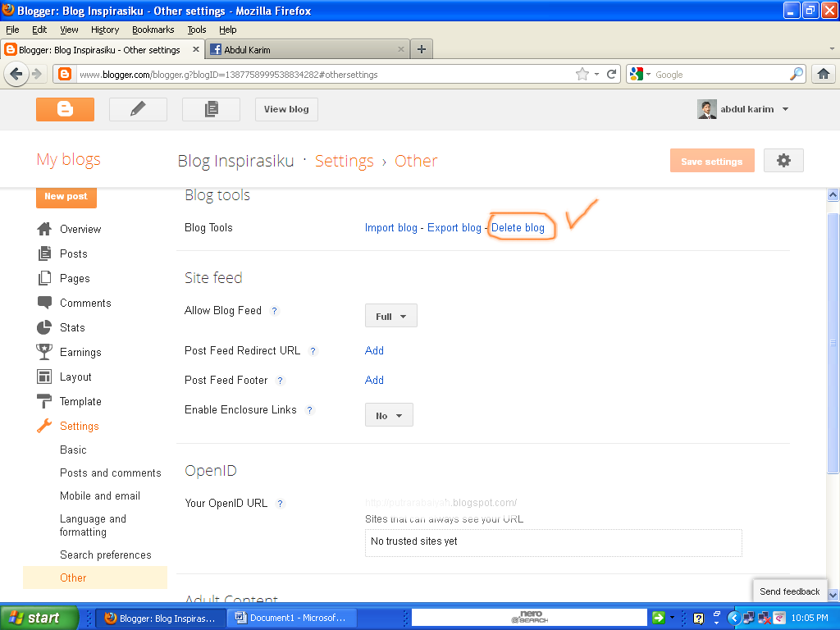Close the Blogger Other settings tab
This screenshot has height=630, width=840.
pos(195,49)
